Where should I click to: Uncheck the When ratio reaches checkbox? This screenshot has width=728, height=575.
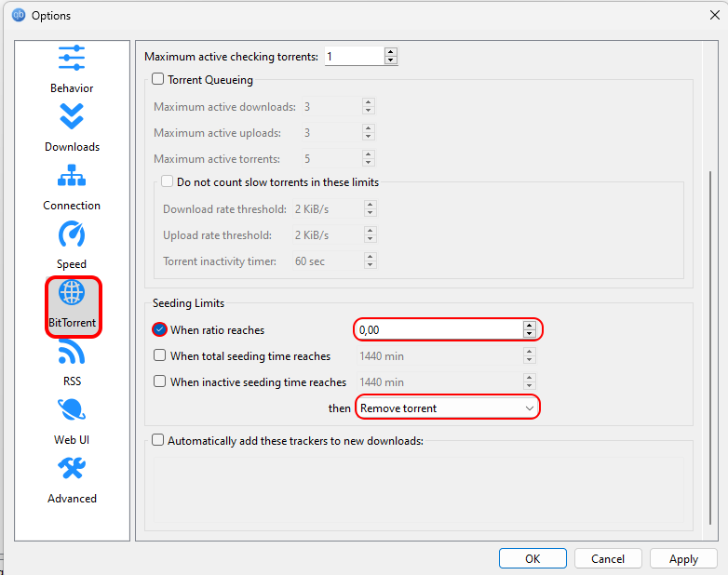[159, 329]
